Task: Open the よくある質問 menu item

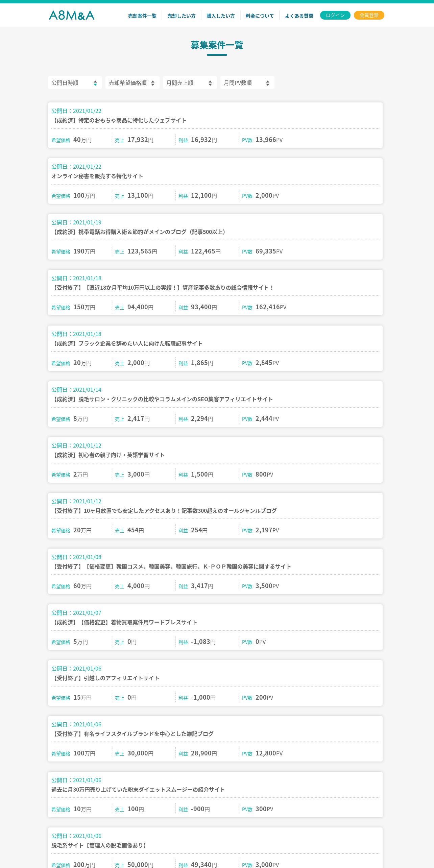Action: point(299,16)
